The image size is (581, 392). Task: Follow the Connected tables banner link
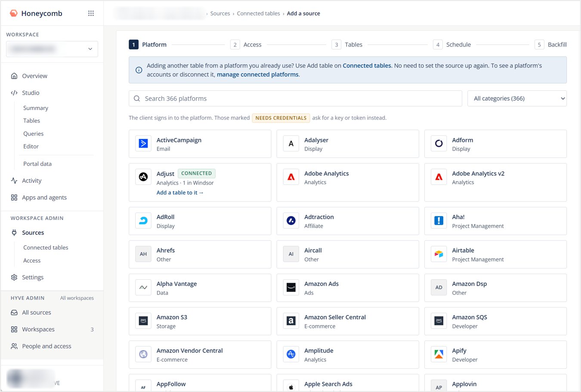point(367,66)
